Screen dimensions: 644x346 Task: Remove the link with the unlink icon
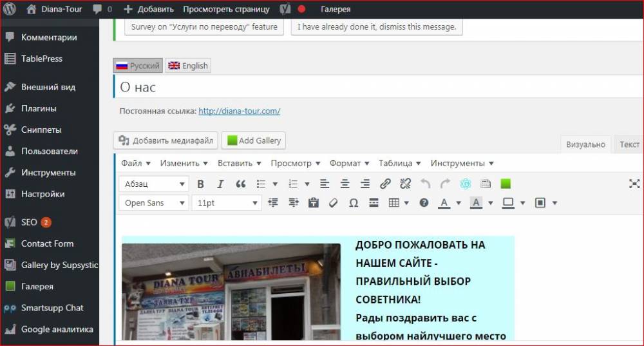[x=405, y=184]
